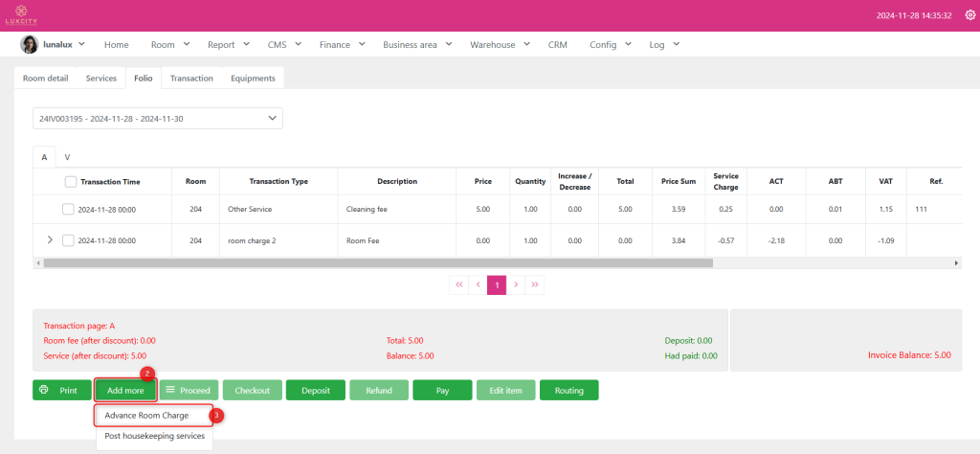
Task: Click the Print button with printer icon
Action: (x=60, y=390)
